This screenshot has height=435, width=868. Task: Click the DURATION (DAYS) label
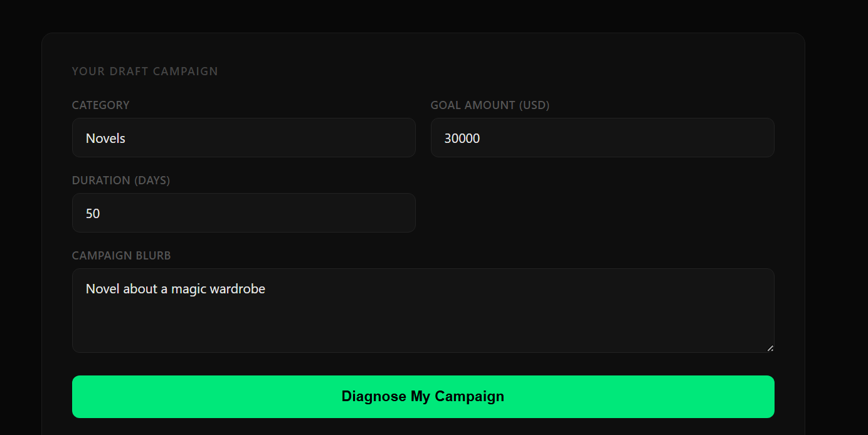click(121, 181)
